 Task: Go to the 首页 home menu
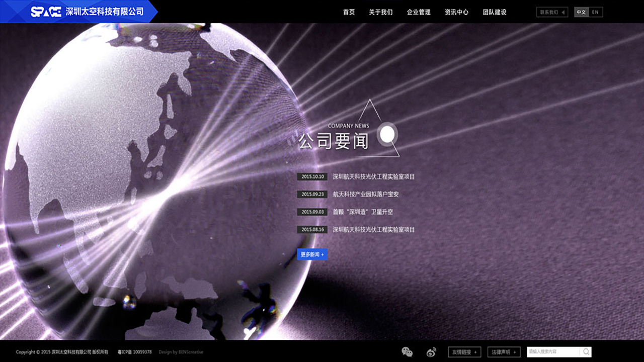click(349, 12)
